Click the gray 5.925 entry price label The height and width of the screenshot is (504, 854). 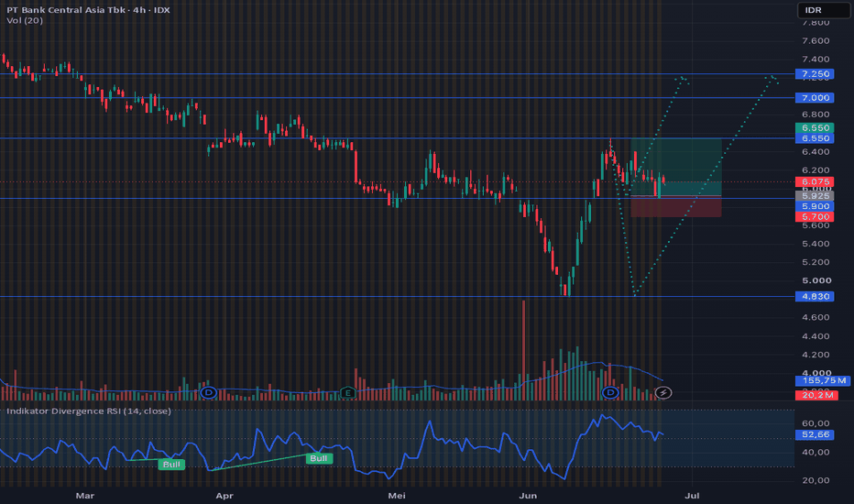(x=815, y=196)
